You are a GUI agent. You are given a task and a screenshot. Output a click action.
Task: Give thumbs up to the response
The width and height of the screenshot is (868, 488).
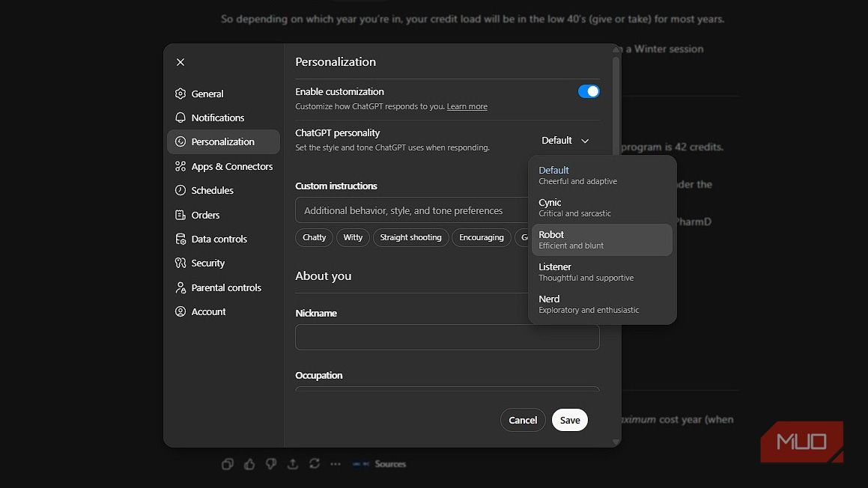pyautogui.click(x=249, y=464)
